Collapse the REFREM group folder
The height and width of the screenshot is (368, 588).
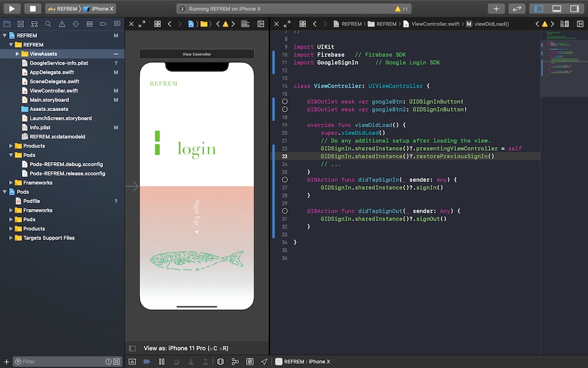coord(11,44)
